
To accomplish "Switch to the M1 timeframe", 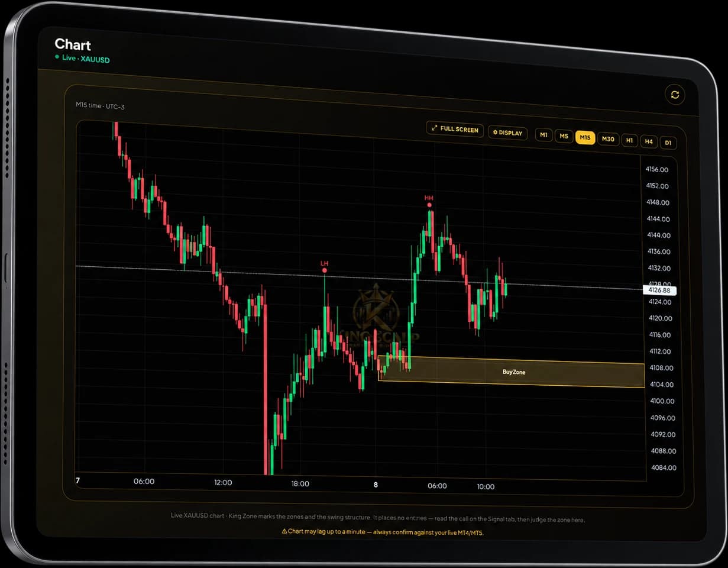I will pos(544,135).
